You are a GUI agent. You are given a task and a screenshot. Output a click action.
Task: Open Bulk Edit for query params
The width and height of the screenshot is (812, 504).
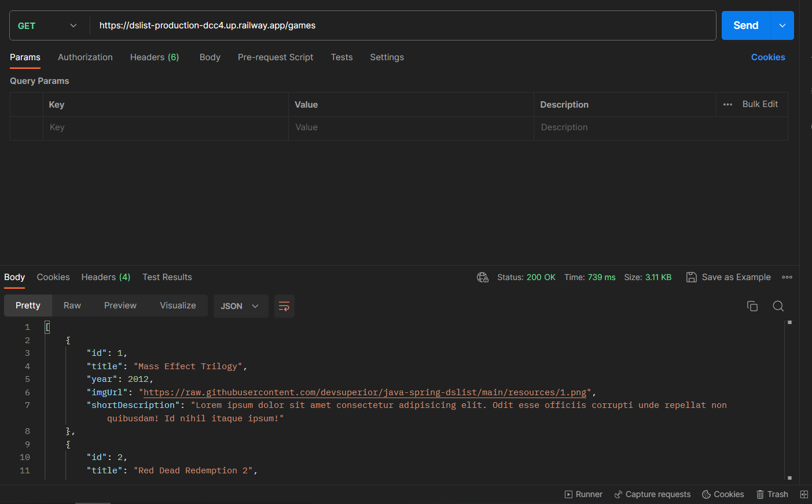tap(760, 104)
